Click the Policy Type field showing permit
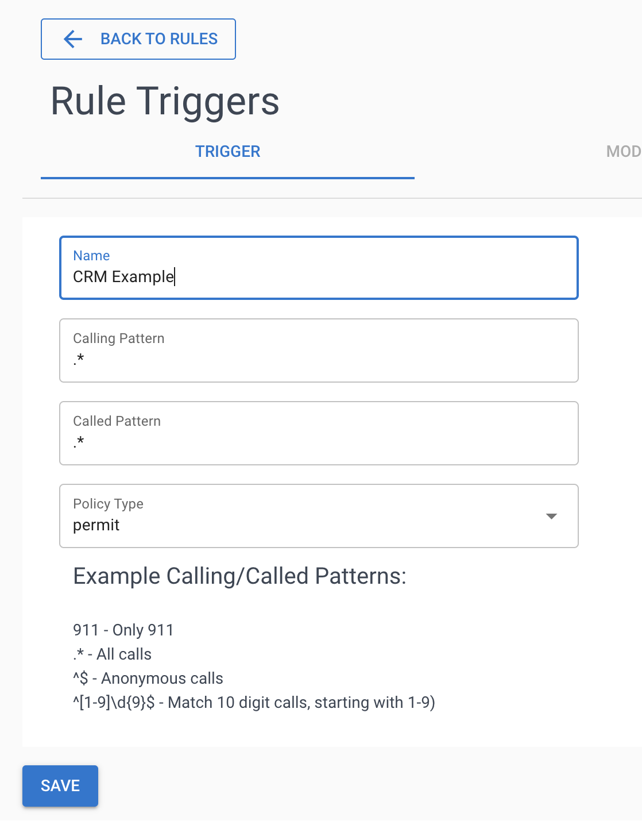 [319, 524]
